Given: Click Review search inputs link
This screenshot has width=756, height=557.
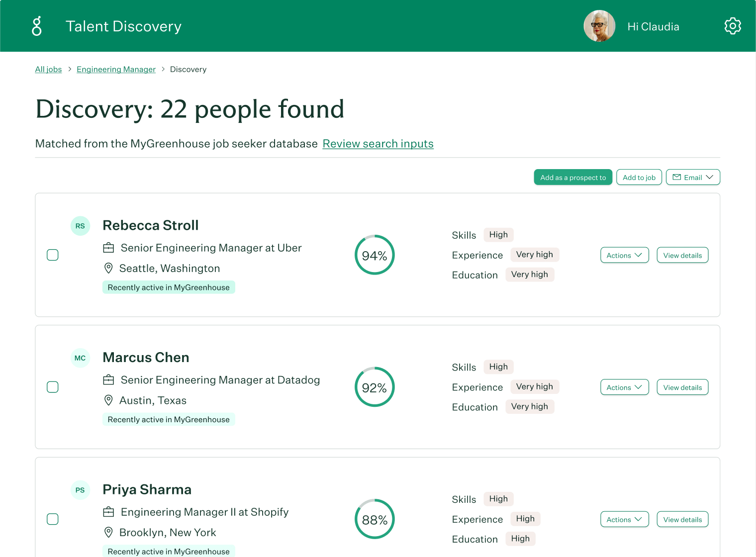Looking at the screenshot, I should tap(378, 144).
